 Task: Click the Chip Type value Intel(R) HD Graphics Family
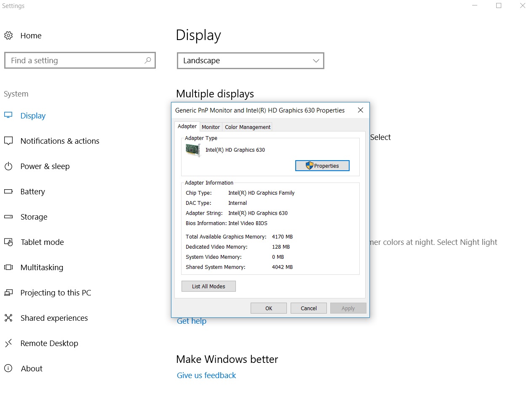pos(261,193)
